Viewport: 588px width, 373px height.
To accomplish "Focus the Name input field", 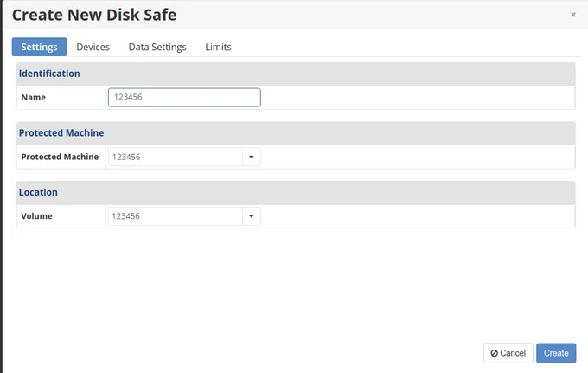I will (x=184, y=97).
